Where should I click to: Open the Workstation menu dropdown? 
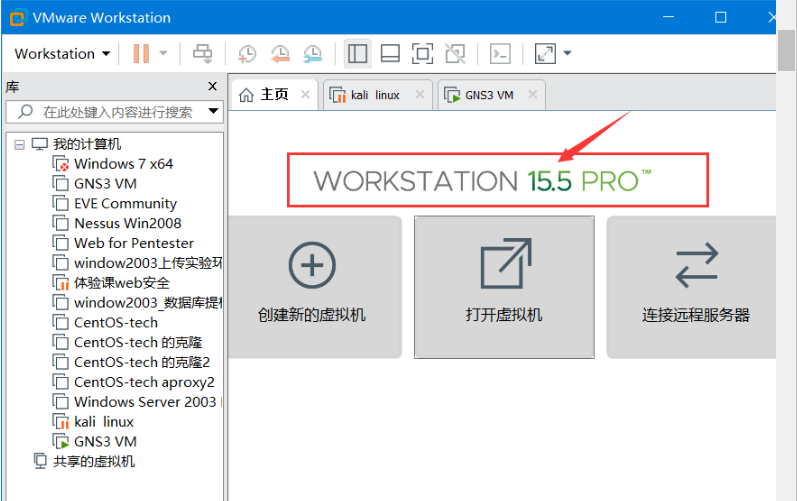point(62,53)
